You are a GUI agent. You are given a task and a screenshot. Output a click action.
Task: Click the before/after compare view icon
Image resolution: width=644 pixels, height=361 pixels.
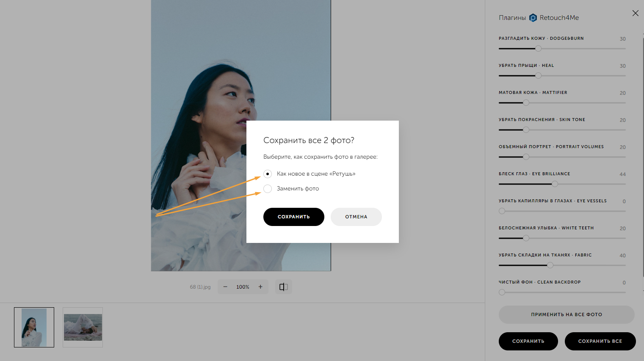tap(283, 287)
